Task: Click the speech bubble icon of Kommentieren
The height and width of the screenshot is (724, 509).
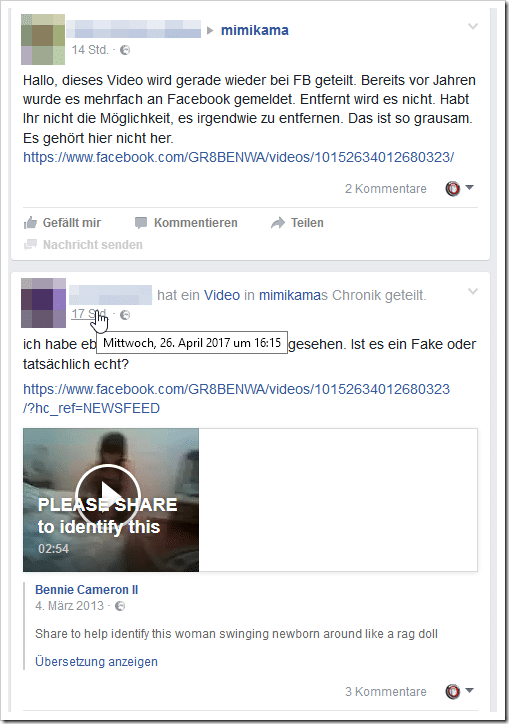Action: tap(141, 223)
